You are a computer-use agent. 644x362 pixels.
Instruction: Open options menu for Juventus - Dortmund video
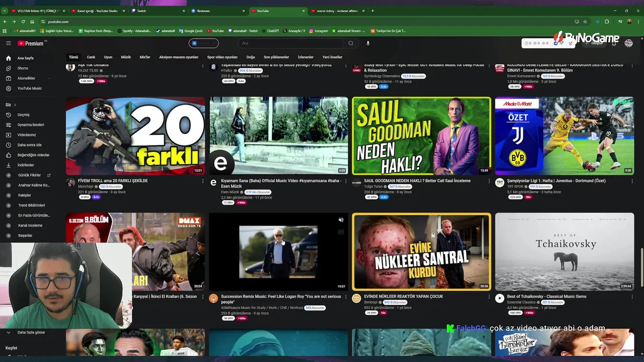point(631,181)
